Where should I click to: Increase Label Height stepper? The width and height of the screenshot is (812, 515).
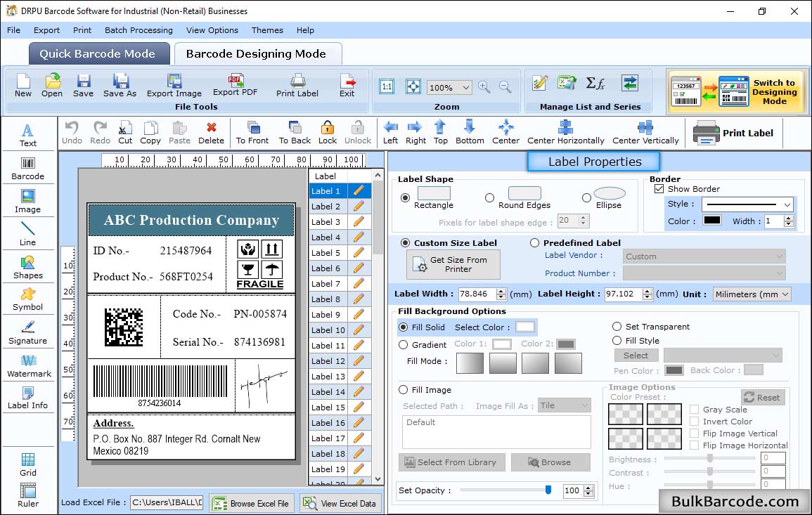click(x=647, y=291)
